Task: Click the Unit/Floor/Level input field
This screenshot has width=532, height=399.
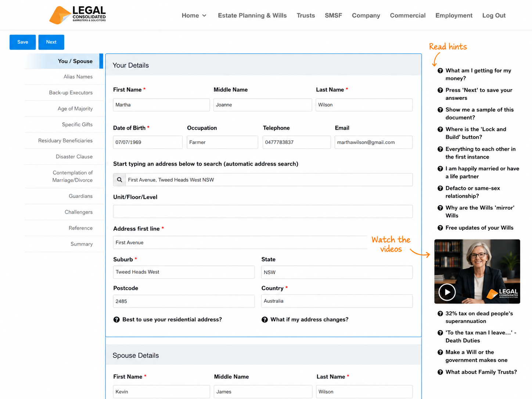Action: point(263,211)
